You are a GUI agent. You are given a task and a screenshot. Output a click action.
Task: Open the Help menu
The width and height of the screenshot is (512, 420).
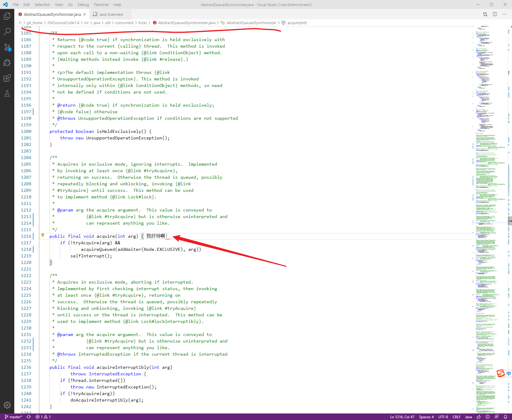click(x=117, y=4)
